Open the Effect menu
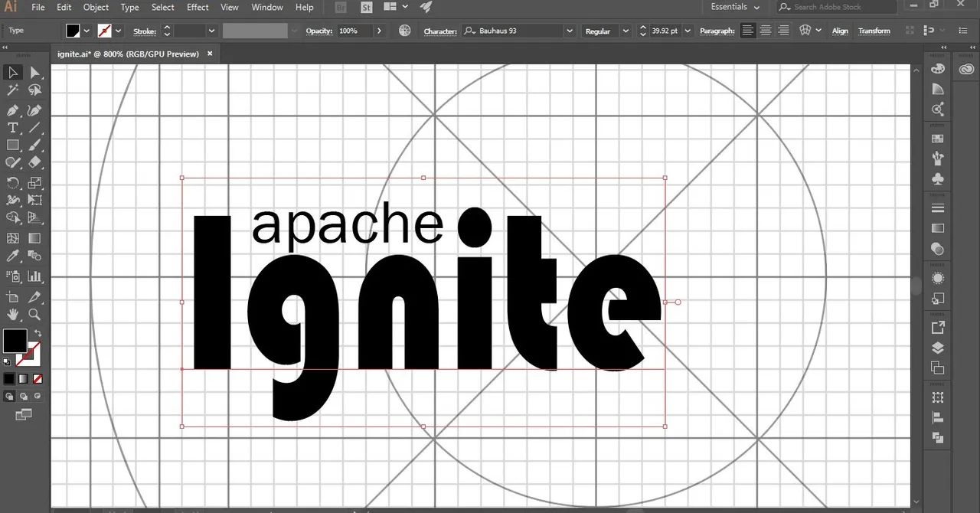The height and width of the screenshot is (513, 980). click(x=198, y=7)
